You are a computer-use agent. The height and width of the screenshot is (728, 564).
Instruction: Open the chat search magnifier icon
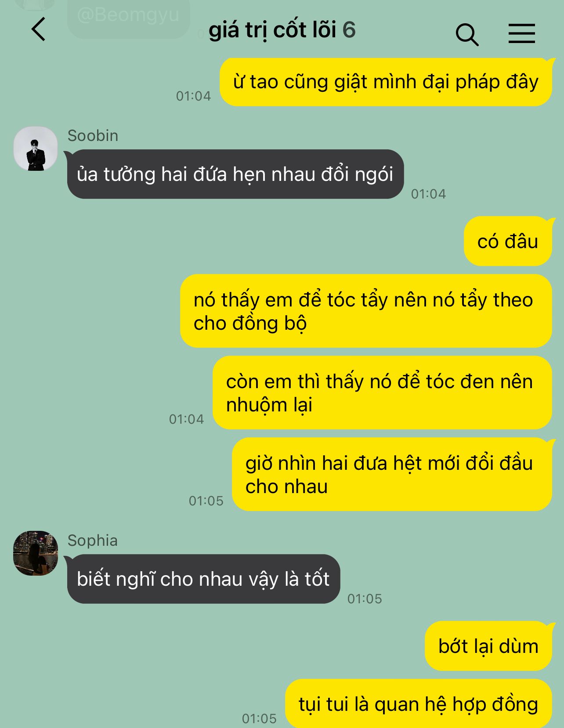click(x=467, y=34)
